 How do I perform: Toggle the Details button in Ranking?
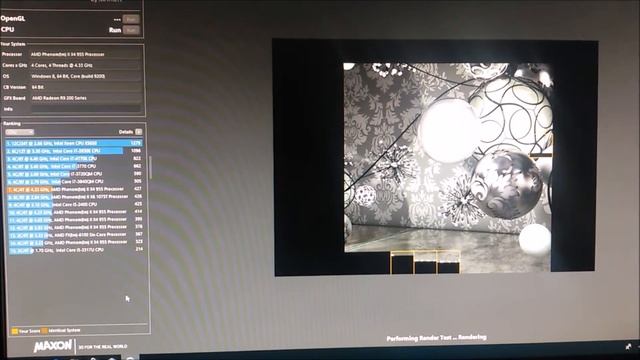pyautogui.click(x=139, y=132)
